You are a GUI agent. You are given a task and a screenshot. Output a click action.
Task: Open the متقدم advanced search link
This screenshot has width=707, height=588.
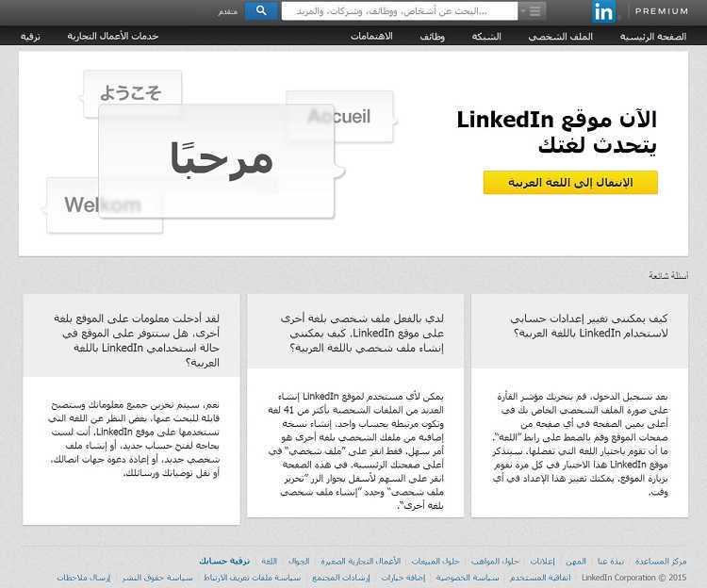pyautogui.click(x=228, y=11)
